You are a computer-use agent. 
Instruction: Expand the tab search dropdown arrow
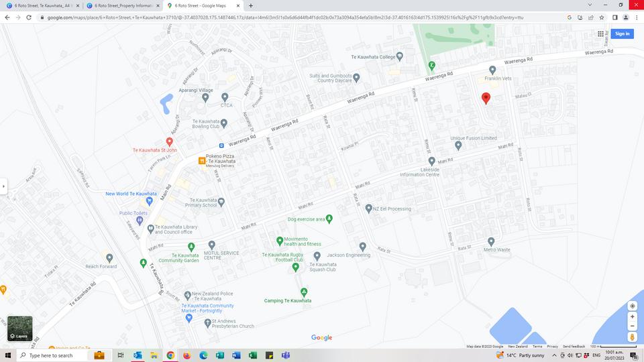point(590,5)
